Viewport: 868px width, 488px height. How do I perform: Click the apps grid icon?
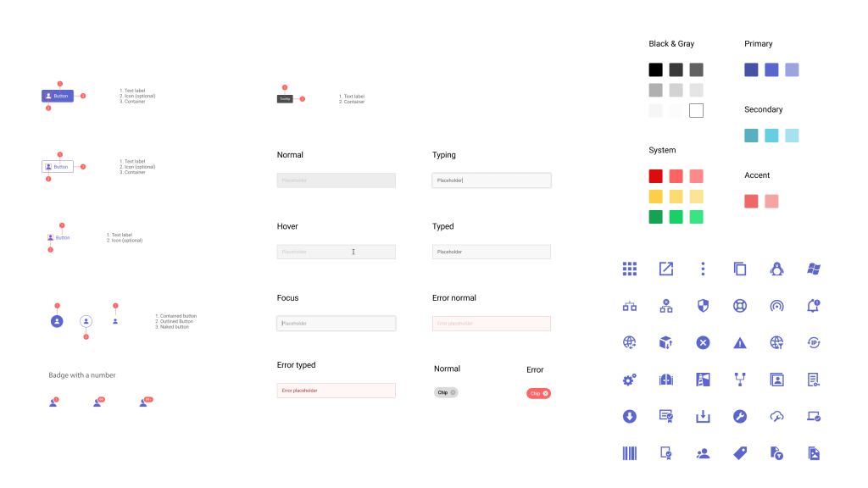(x=629, y=269)
